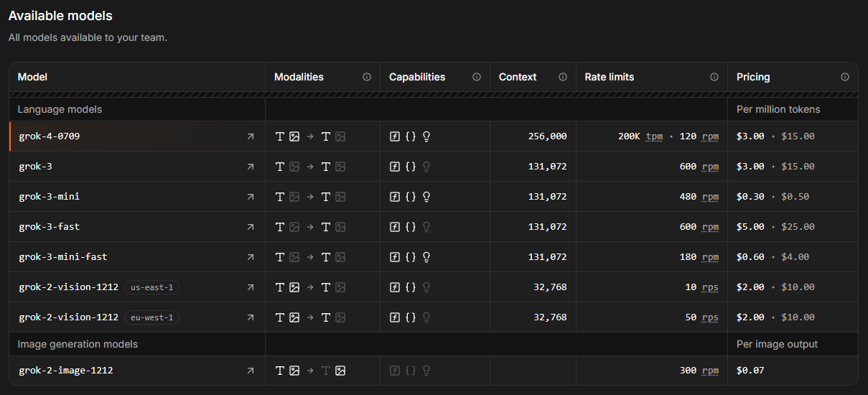The width and height of the screenshot is (868, 395).
Task: Click the 200K tpm rate limit
Action: tap(640, 136)
